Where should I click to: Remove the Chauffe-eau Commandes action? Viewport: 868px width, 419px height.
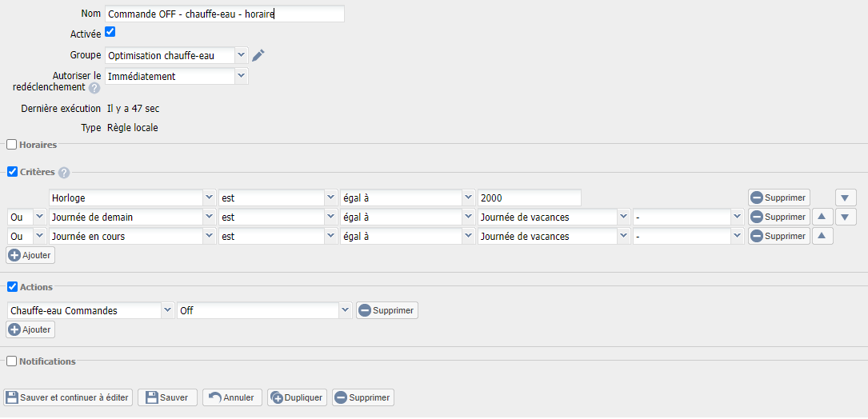pyautogui.click(x=386, y=310)
